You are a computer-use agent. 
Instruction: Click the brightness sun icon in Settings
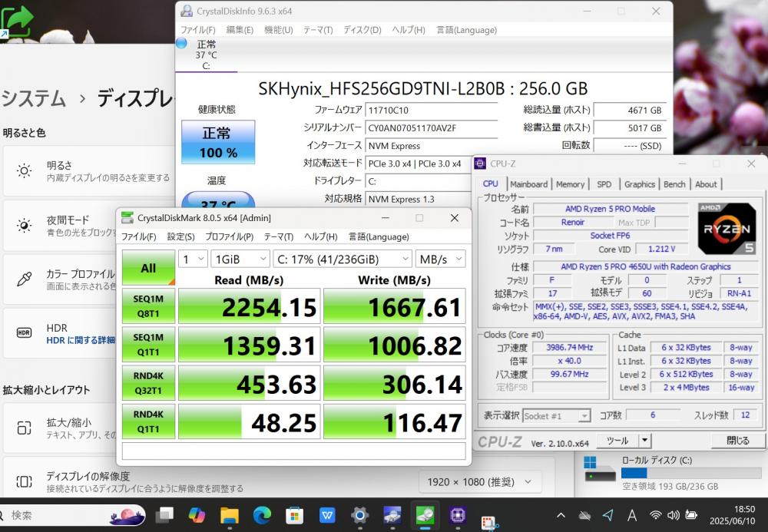pyautogui.click(x=24, y=170)
